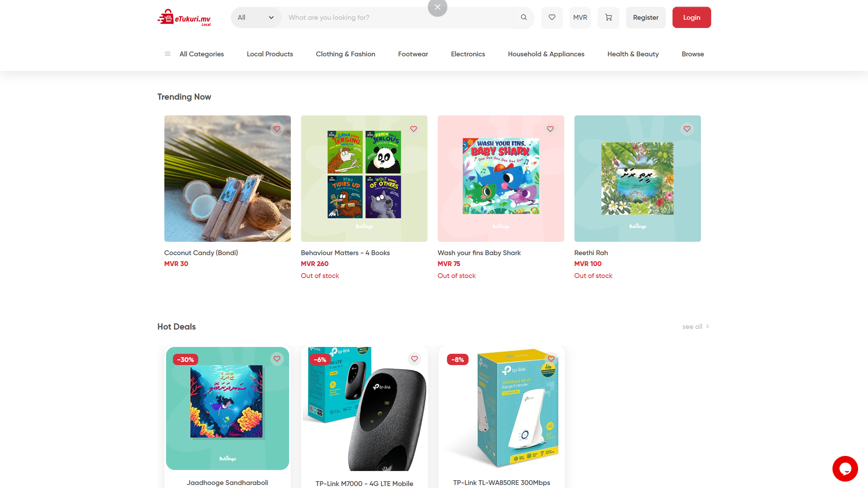Image resolution: width=868 pixels, height=488 pixels.
Task: Select Health & Beauty in navigation
Action: [x=633, y=54]
